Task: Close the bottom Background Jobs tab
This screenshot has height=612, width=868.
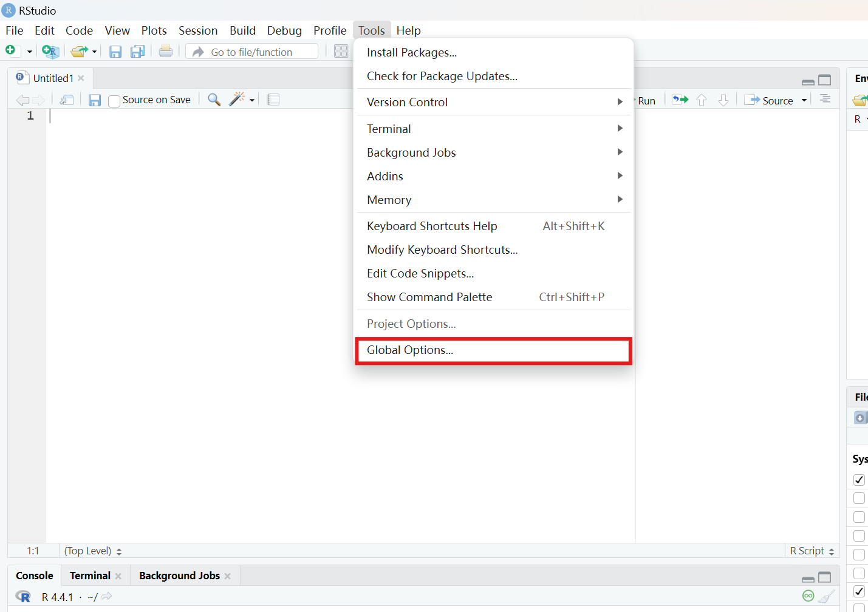Action: [x=228, y=576]
